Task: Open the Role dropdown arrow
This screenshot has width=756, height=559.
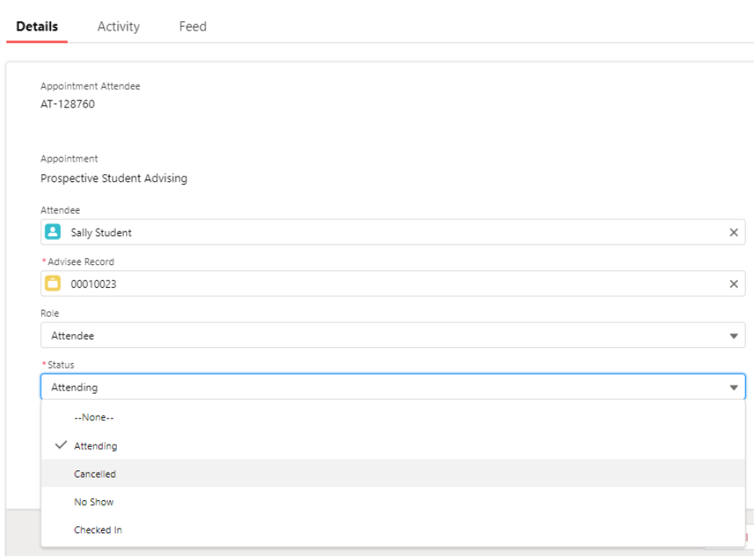Action: coord(734,335)
